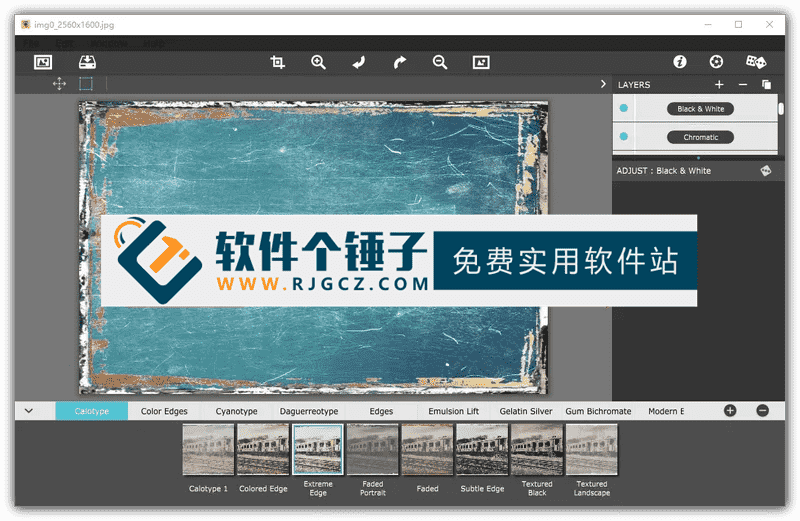Fit the image to the window

481,62
